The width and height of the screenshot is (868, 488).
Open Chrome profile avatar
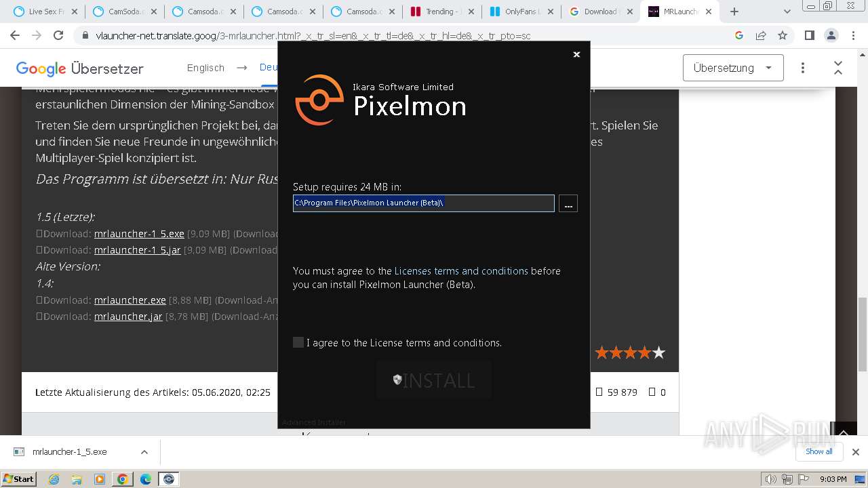[x=831, y=35]
